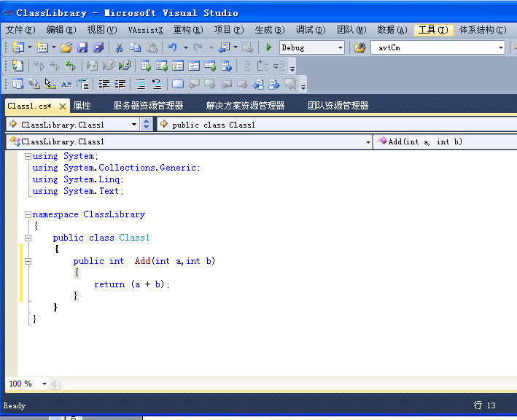Collapse the namespace ClassLibrary region
This screenshot has height=420, width=517.
[28, 214]
